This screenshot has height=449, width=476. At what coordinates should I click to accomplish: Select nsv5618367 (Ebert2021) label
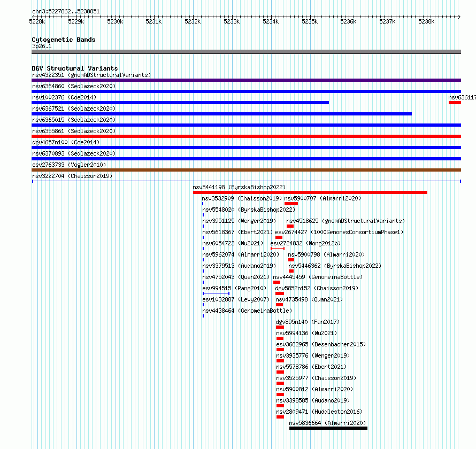tap(237, 232)
